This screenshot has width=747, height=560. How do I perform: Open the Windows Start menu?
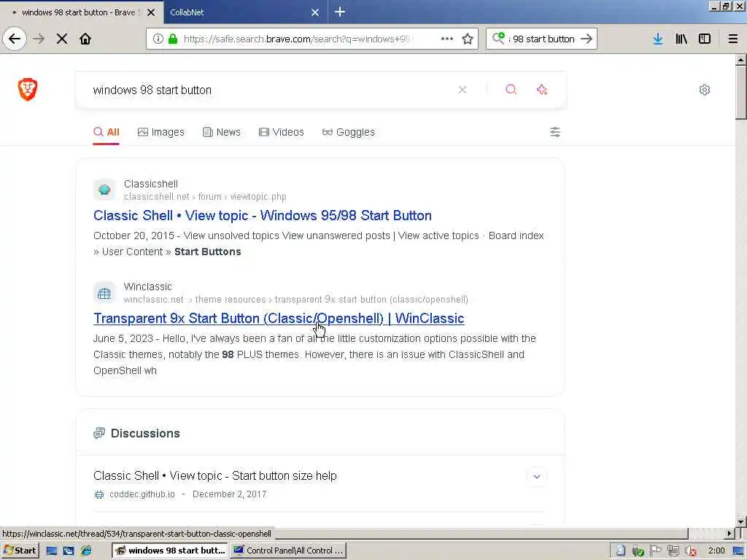pyautogui.click(x=20, y=551)
